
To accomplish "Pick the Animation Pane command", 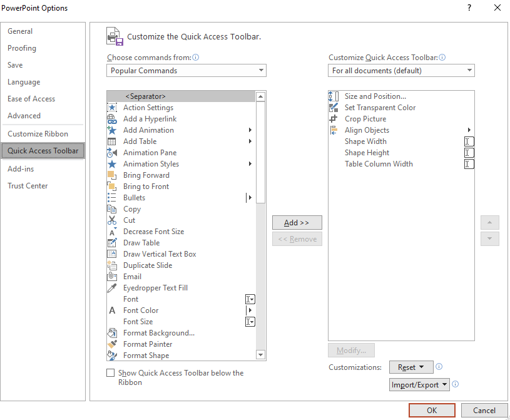I will [148, 152].
